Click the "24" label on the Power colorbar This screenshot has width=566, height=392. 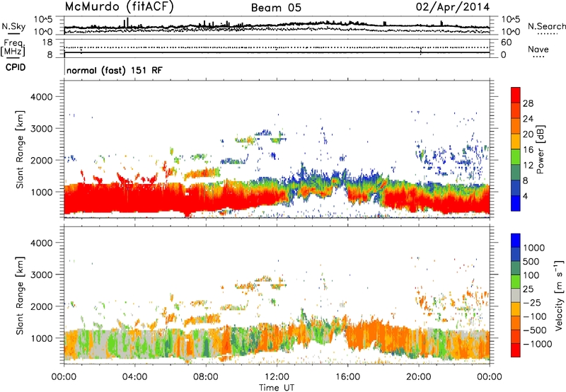tap(528, 119)
